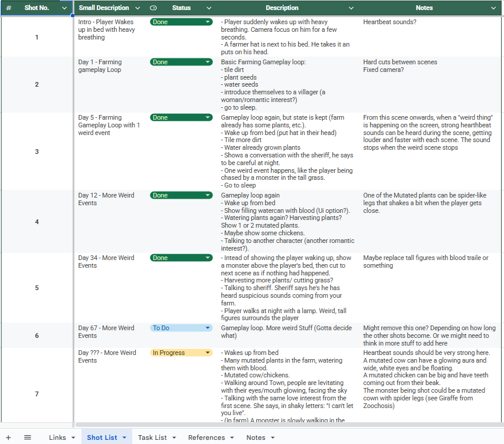Switch to the References sheet tab

[x=206, y=438]
